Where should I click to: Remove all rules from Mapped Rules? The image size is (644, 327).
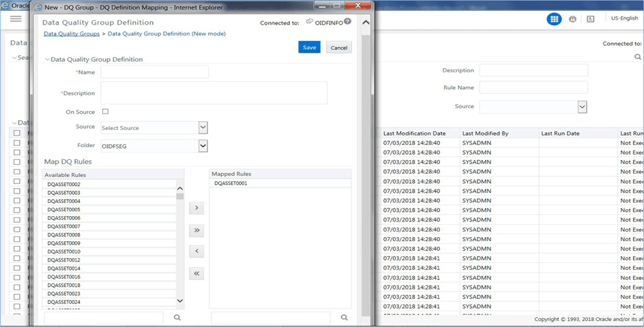pyautogui.click(x=196, y=273)
